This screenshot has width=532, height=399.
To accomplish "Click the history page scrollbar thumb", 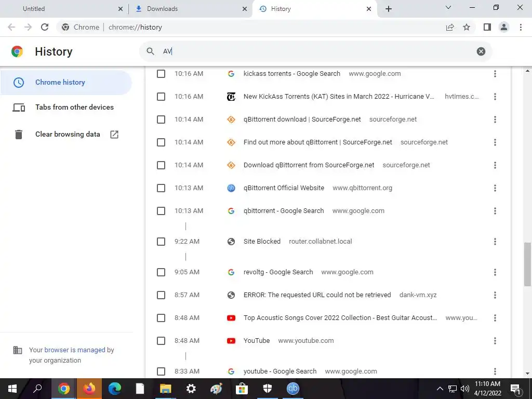I will tap(527, 264).
